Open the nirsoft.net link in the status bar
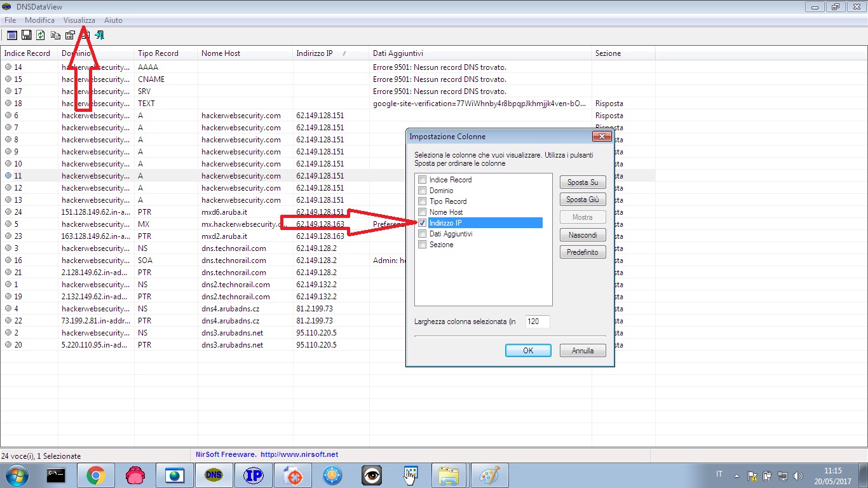This screenshot has height=488, width=868. (x=299, y=455)
